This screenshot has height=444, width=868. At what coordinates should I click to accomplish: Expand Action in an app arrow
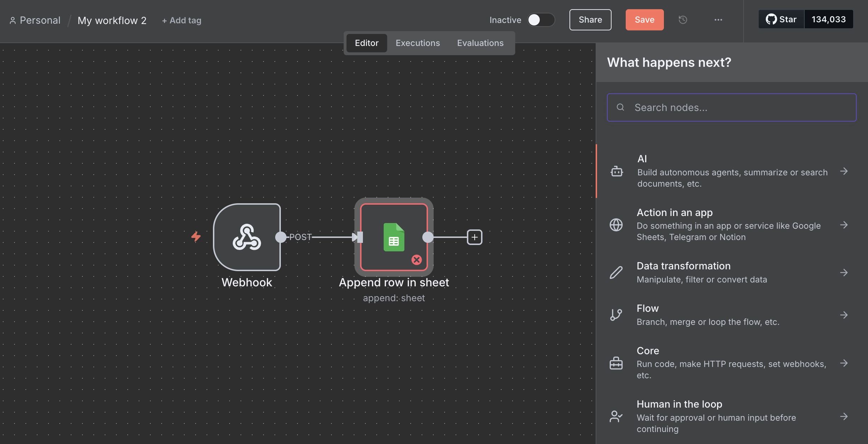[844, 225]
